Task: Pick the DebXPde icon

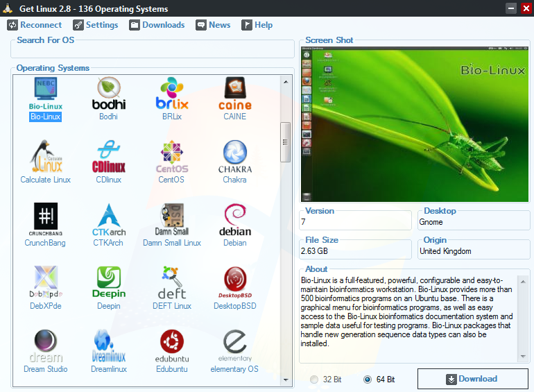Action: (x=46, y=282)
